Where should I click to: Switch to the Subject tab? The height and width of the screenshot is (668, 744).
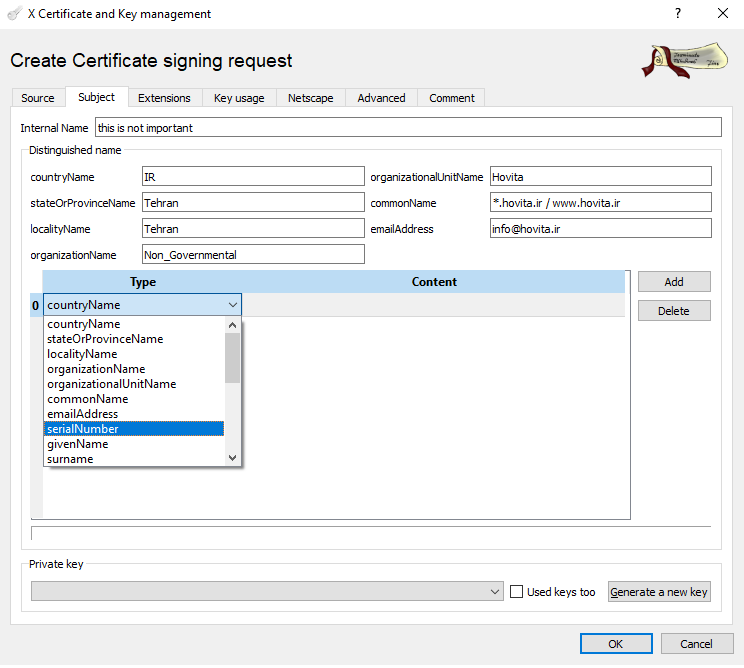(96, 97)
